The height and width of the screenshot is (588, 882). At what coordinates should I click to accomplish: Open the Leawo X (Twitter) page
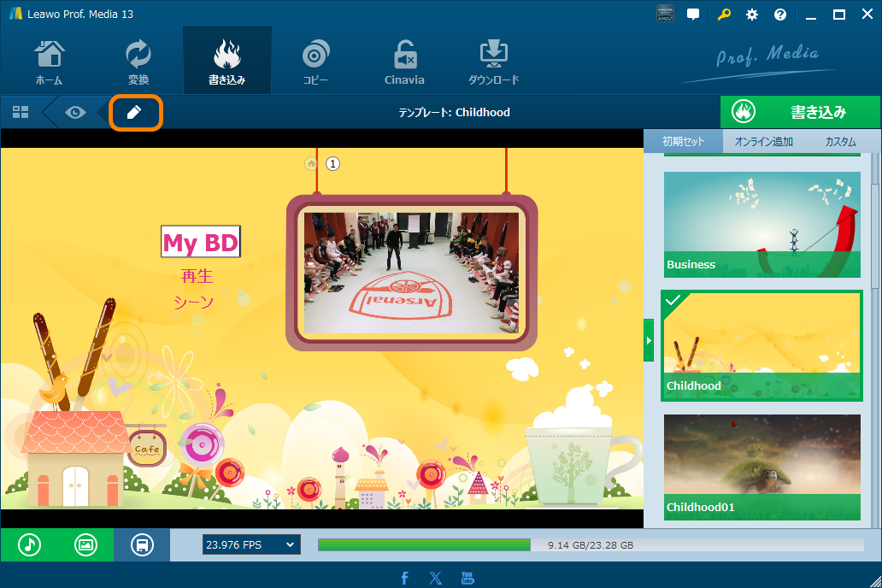tap(435, 578)
